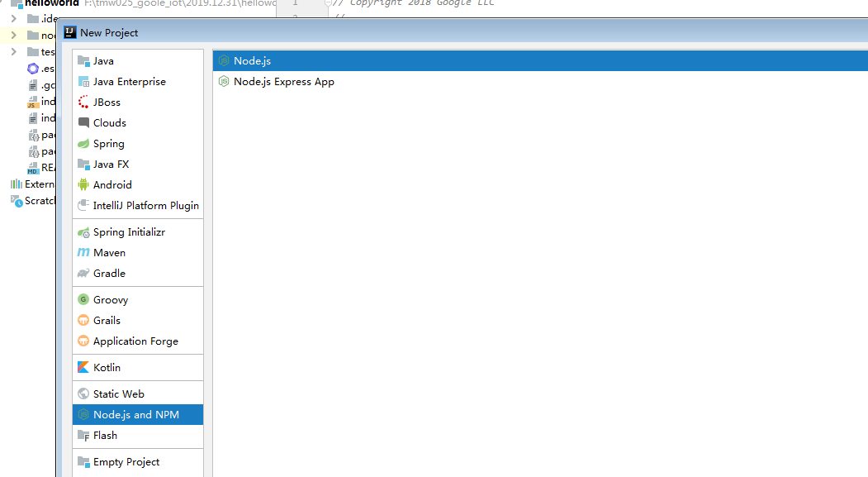Choose the Java Enterprise icon
The height and width of the screenshot is (477, 868).
pos(83,82)
